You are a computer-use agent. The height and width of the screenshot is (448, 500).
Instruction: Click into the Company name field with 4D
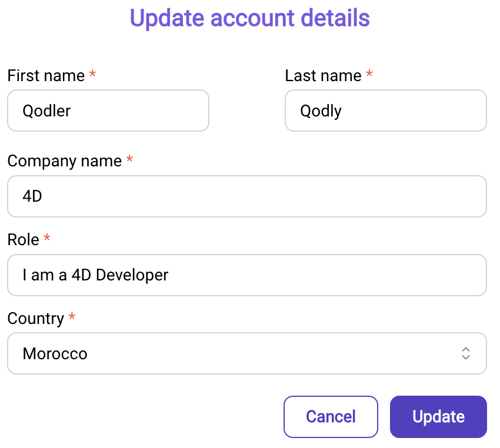click(x=247, y=196)
